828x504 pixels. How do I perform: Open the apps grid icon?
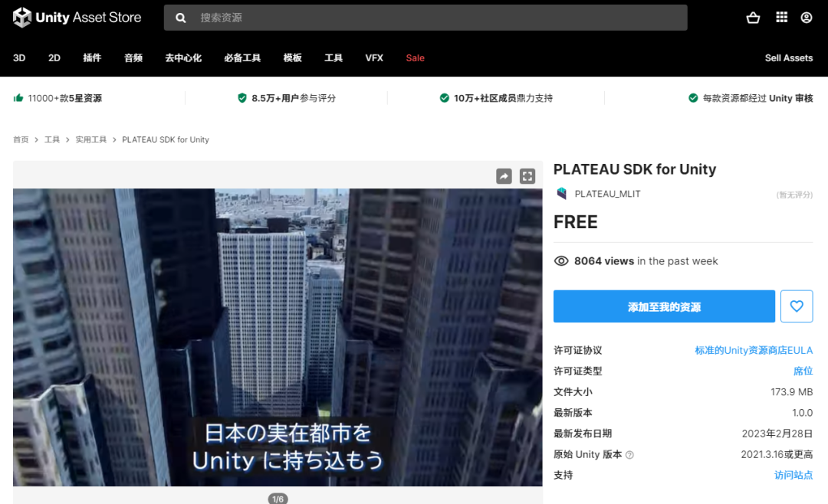(781, 18)
